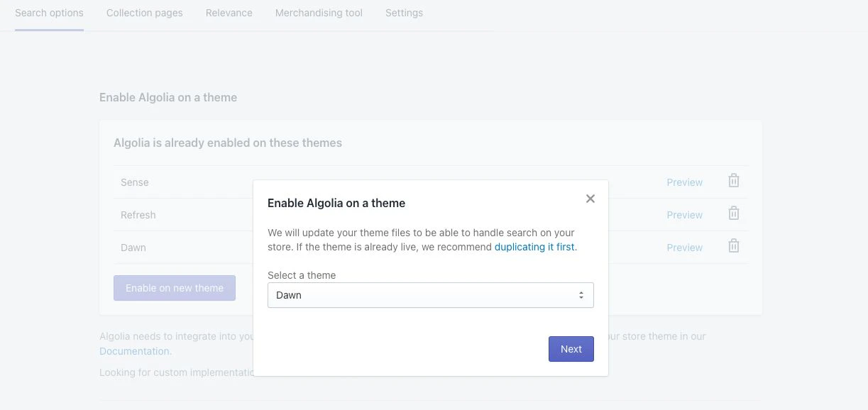
Task: Preview the Refresh theme
Action: tap(683, 214)
